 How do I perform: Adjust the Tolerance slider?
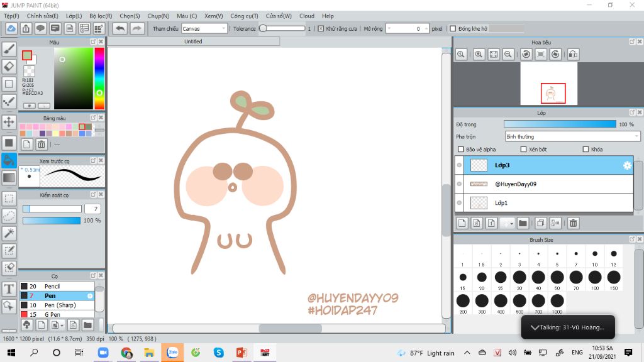(x=284, y=29)
